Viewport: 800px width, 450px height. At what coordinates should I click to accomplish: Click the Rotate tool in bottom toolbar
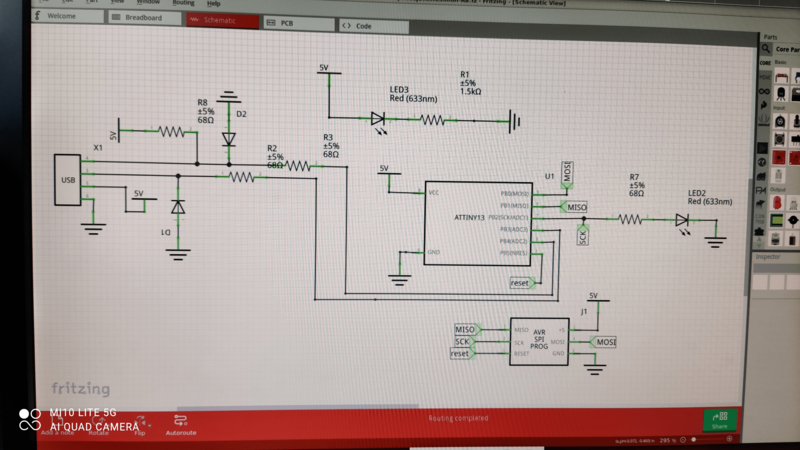98,423
